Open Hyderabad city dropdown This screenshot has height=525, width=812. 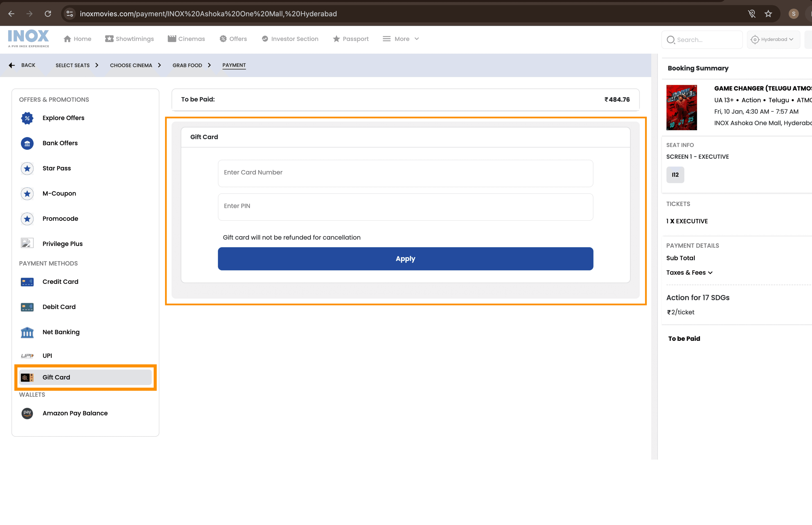coord(773,40)
